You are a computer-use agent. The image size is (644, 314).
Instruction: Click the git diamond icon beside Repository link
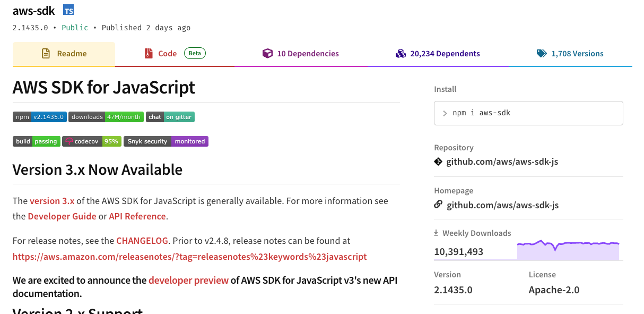click(438, 162)
